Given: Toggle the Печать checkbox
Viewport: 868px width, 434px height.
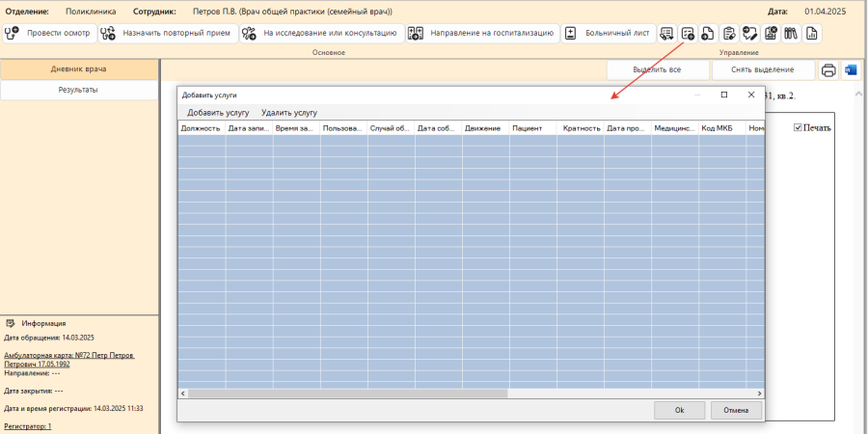Looking at the screenshot, I should (x=798, y=128).
